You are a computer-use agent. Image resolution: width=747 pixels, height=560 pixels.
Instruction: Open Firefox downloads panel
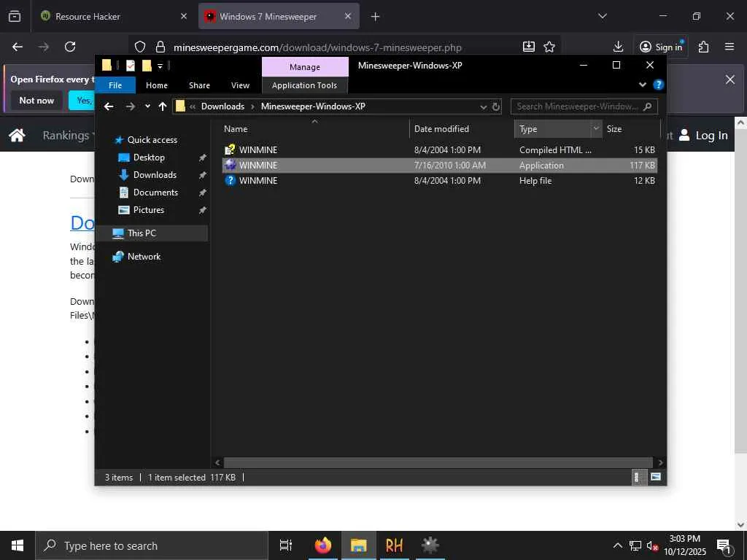pyautogui.click(x=618, y=47)
